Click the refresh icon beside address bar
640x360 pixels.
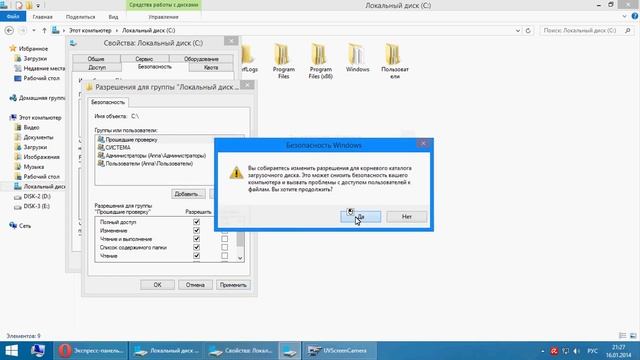point(528,31)
